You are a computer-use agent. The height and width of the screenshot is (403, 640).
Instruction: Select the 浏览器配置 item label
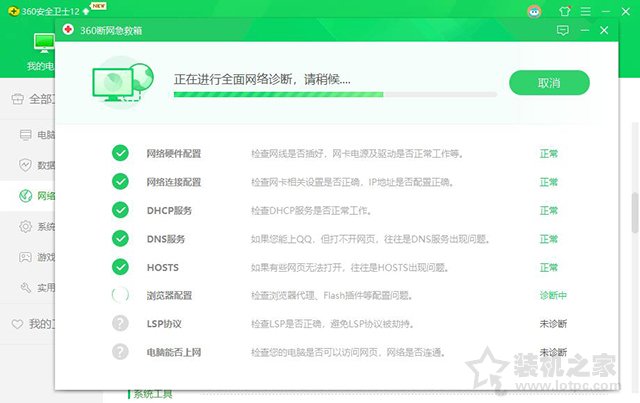coord(169,296)
